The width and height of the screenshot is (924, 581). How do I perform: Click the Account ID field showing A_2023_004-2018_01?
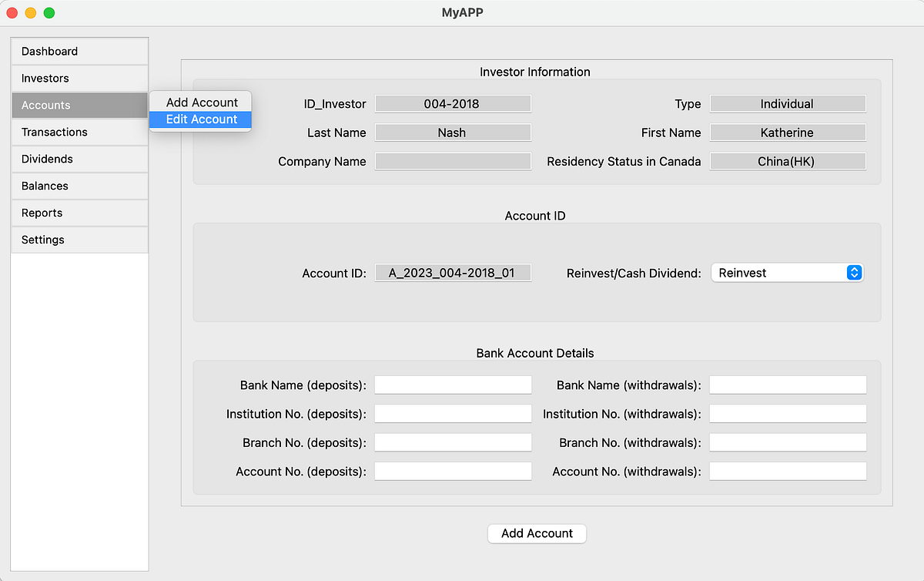pos(453,272)
